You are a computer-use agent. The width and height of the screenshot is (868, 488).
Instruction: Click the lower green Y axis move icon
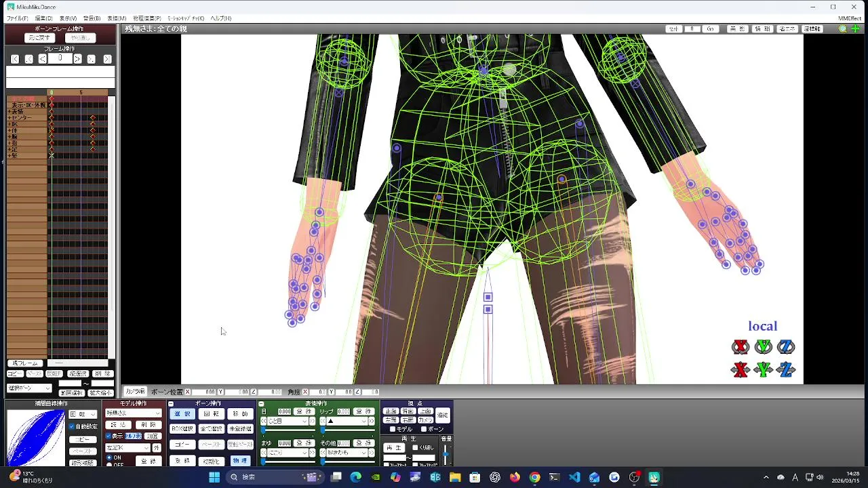(764, 370)
